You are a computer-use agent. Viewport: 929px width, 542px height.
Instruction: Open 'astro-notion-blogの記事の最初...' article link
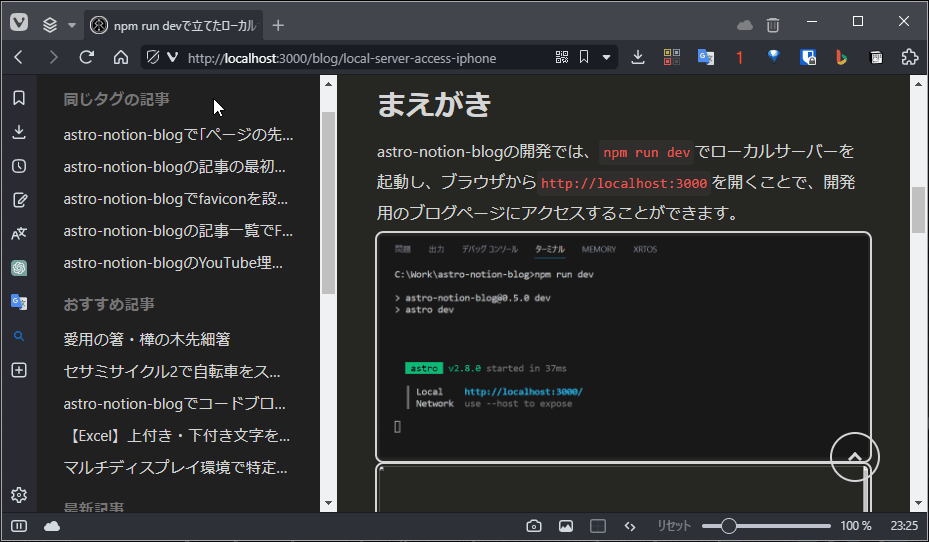pyautogui.click(x=174, y=166)
